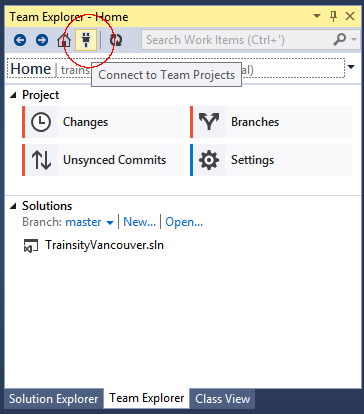364x414 pixels.
Task: Open the Team Explorer Home icon
Action: click(x=64, y=40)
